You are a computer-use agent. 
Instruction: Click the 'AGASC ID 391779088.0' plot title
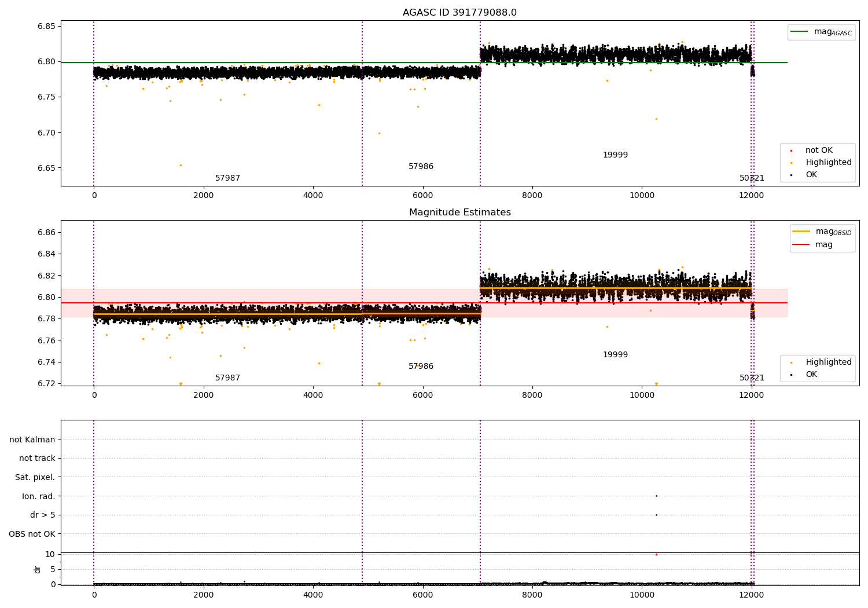point(460,13)
